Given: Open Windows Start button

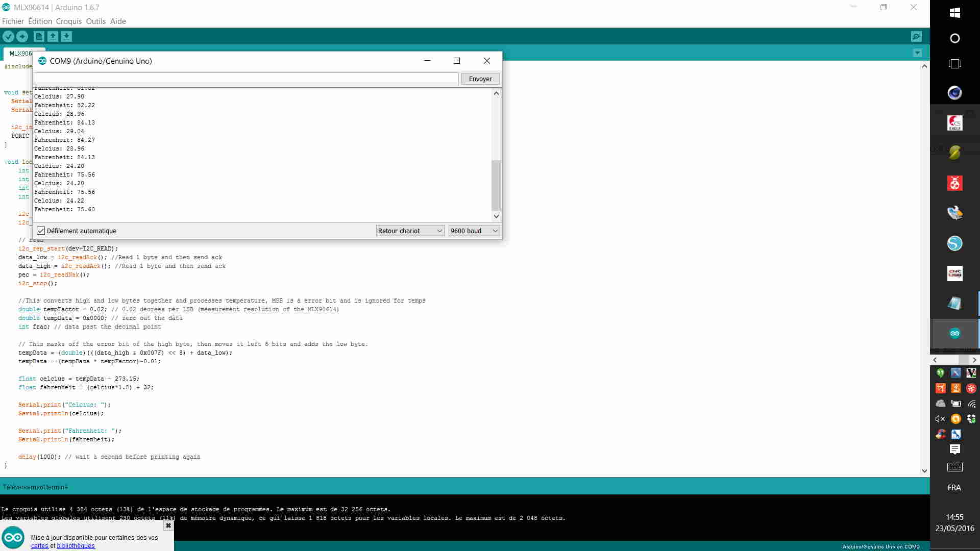Looking at the screenshot, I should click(x=954, y=13).
